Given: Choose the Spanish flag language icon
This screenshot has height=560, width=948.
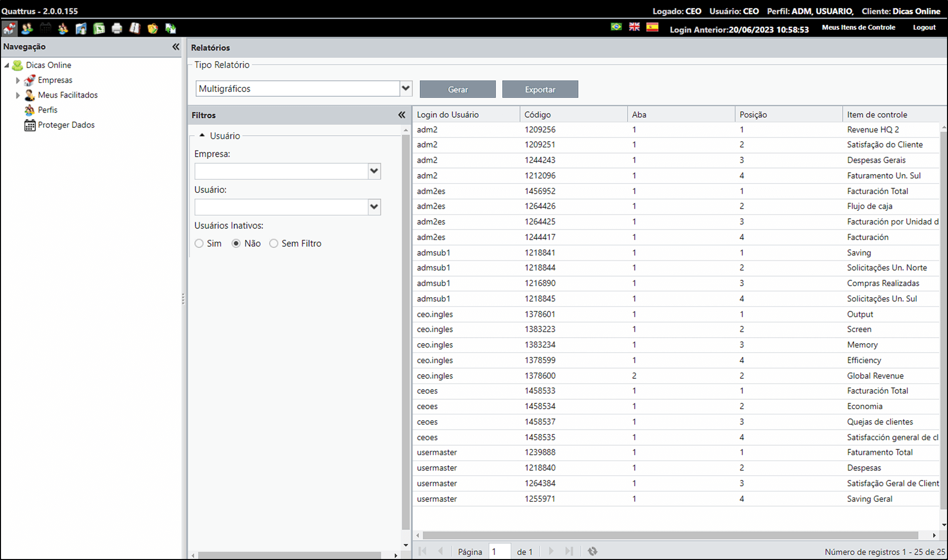Looking at the screenshot, I should coord(652,27).
